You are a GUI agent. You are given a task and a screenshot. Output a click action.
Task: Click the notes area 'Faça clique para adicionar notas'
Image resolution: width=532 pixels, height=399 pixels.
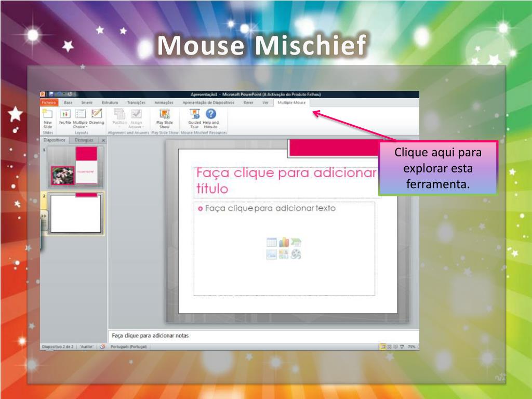263,336
